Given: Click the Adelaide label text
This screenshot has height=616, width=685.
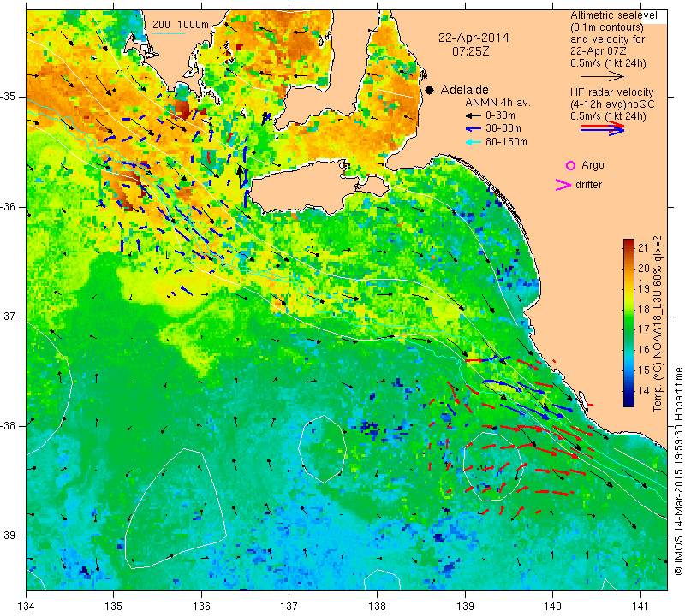Looking at the screenshot, I should tap(464, 90).
